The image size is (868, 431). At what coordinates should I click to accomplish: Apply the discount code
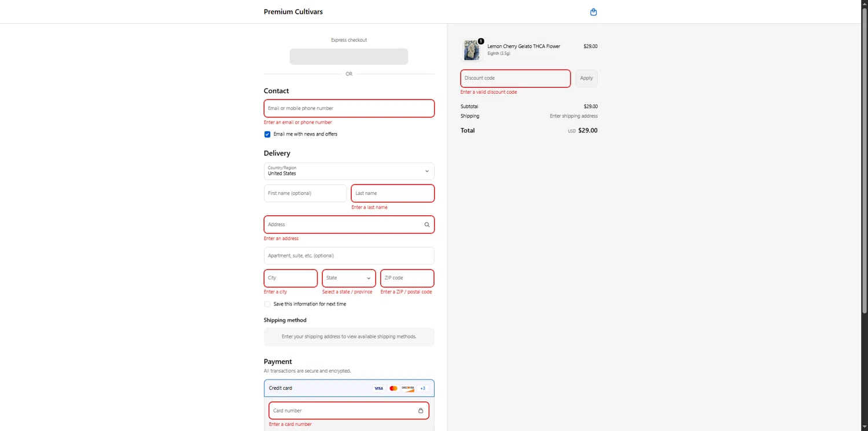point(586,79)
